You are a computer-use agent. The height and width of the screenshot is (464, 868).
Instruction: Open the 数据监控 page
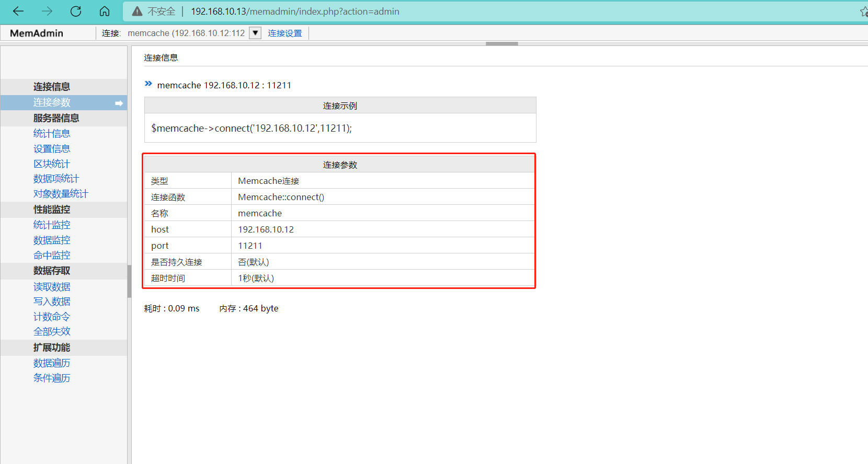[52, 240]
